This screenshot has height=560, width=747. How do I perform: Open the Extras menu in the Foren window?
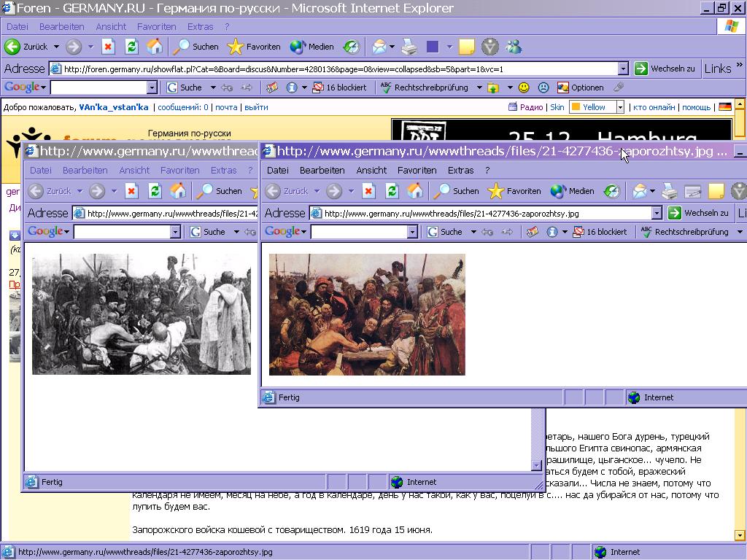[200, 27]
